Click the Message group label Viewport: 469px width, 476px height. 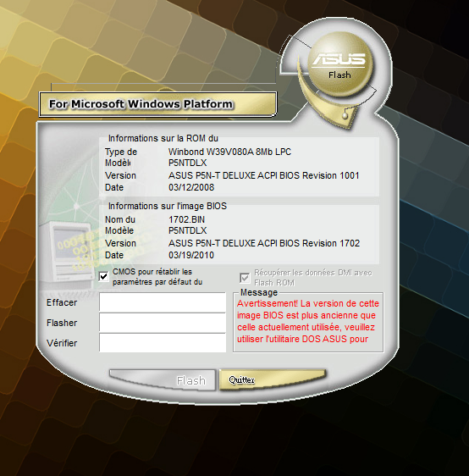[x=259, y=292]
